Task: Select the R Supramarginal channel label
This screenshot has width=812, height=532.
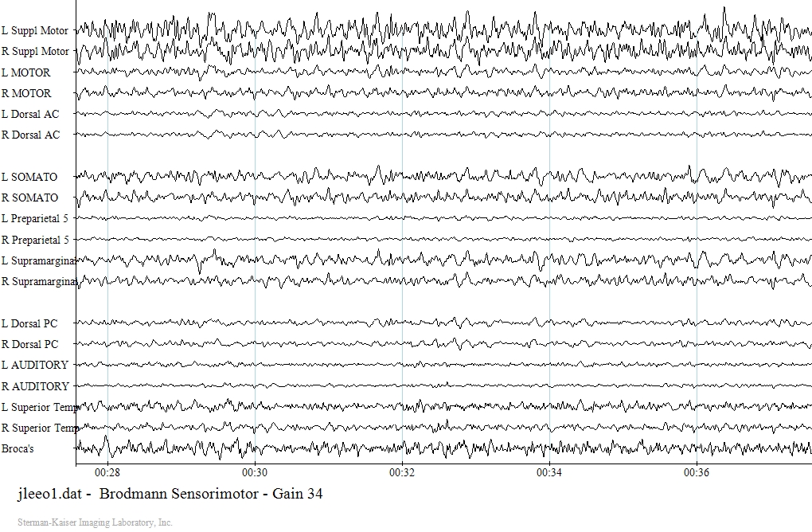Action: (x=38, y=281)
